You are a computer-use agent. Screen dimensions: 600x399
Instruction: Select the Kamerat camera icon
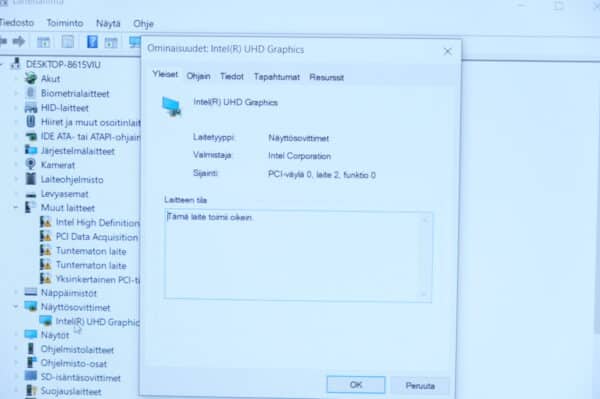(x=31, y=164)
